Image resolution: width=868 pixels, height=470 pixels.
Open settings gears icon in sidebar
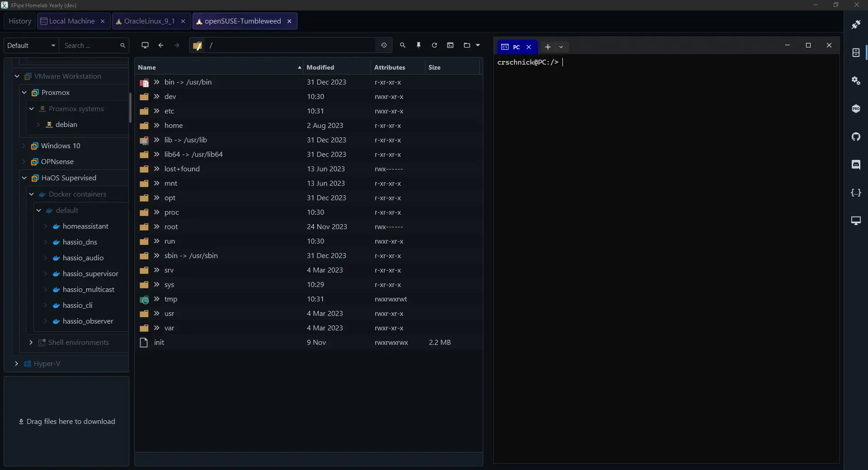[x=856, y=81]
